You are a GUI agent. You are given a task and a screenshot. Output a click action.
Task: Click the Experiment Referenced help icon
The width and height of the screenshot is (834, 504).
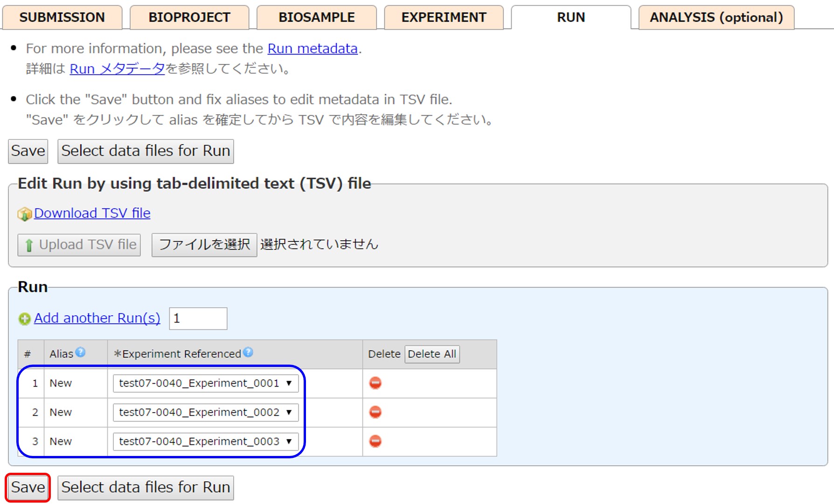coord(248,352)
